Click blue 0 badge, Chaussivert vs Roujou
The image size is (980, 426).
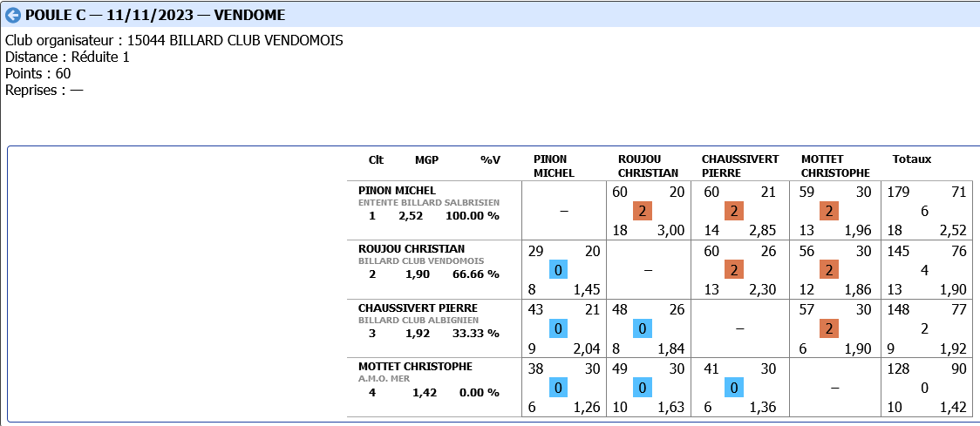(642, 328)
